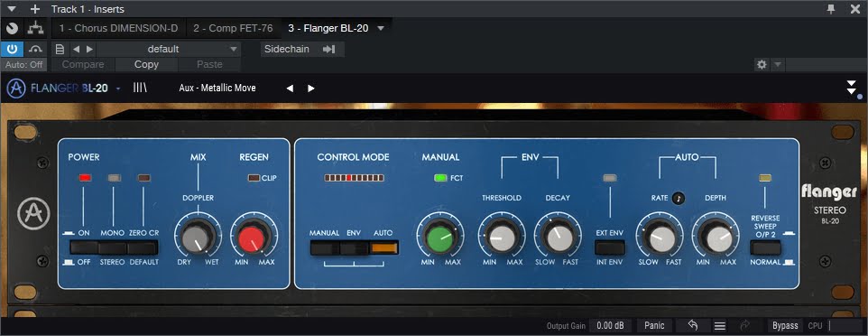Open the Flanger BL-20 main menu arrow

(x=118, y=89)
